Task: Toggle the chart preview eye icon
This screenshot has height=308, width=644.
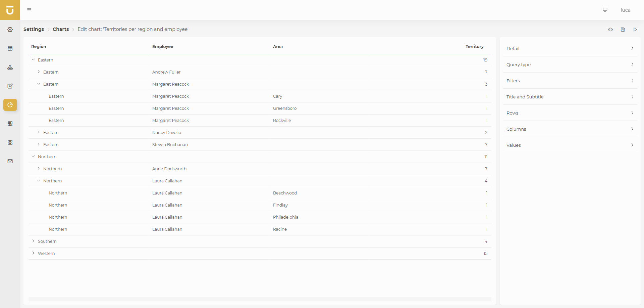Action: 610,30
